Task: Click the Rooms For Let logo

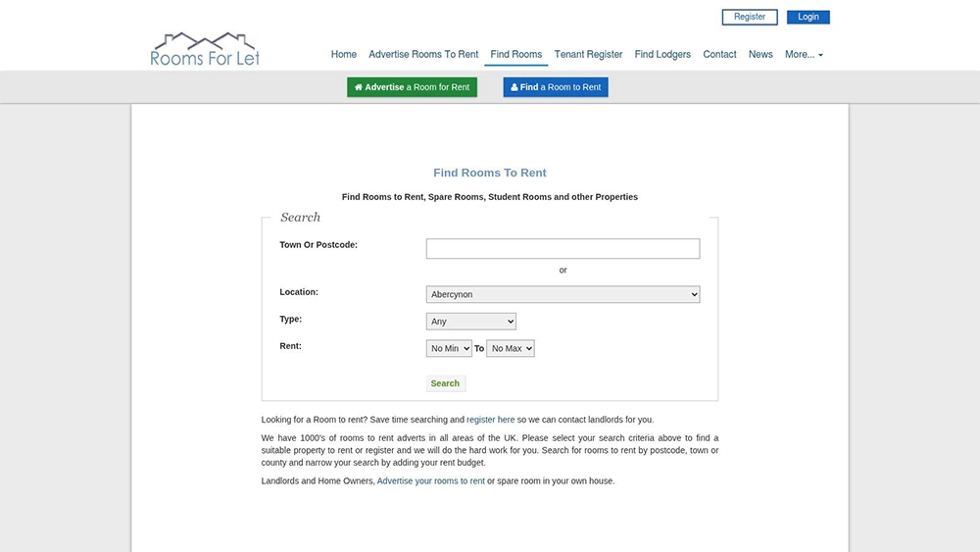Action: (205, 49)
